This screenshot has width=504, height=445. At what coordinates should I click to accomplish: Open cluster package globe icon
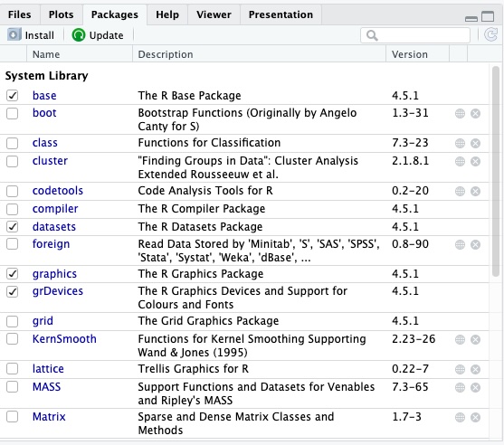click(x=460, y=161)
